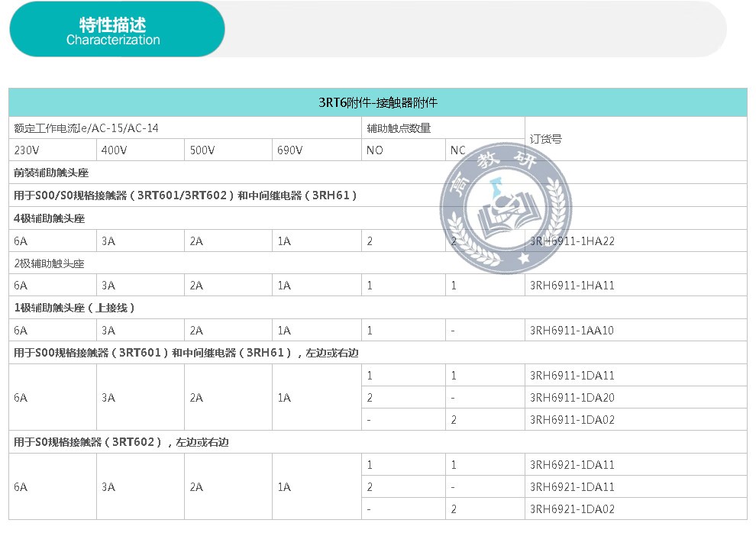
Task: Select the 6A cell in the 3RT602 section
Action: (x=53, y=487)
